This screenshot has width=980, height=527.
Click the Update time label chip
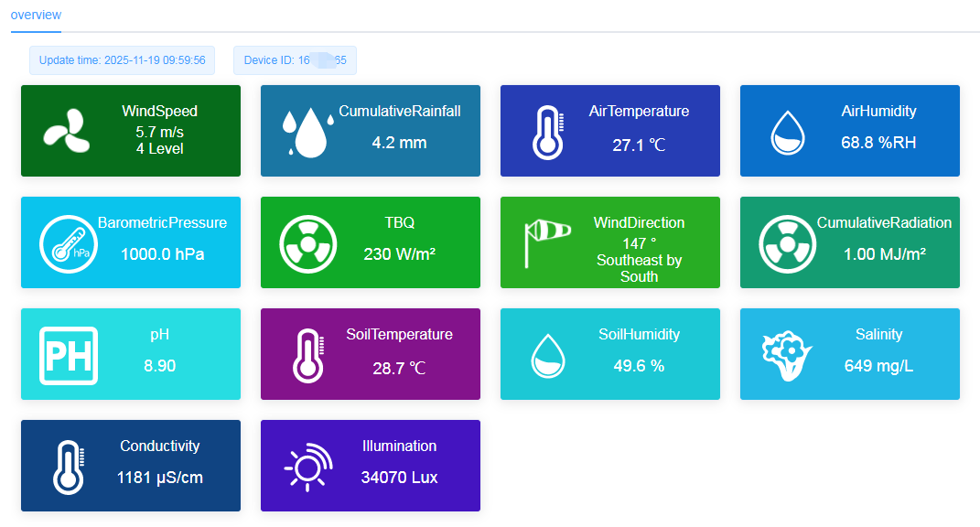[122, 59]
